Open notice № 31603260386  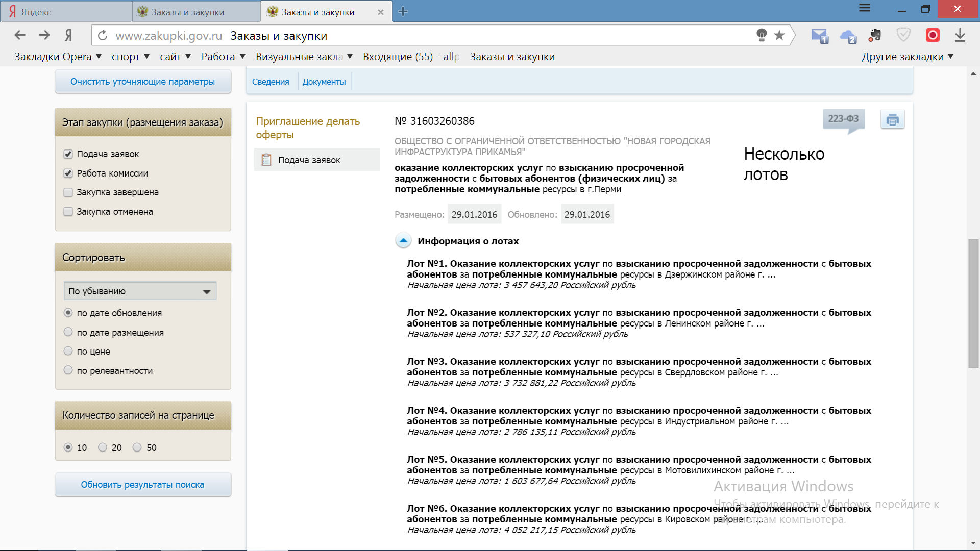coord(434,121)
